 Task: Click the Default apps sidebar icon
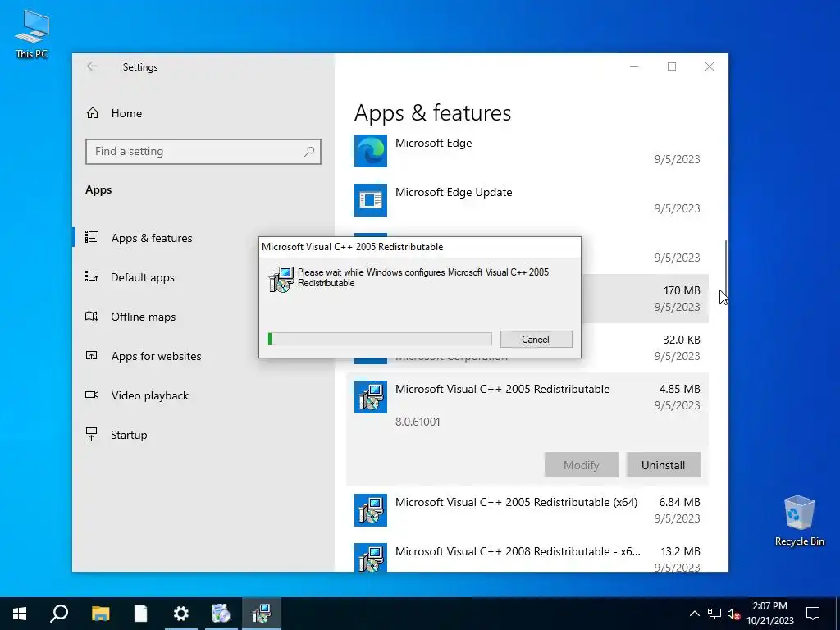point(92,276)
